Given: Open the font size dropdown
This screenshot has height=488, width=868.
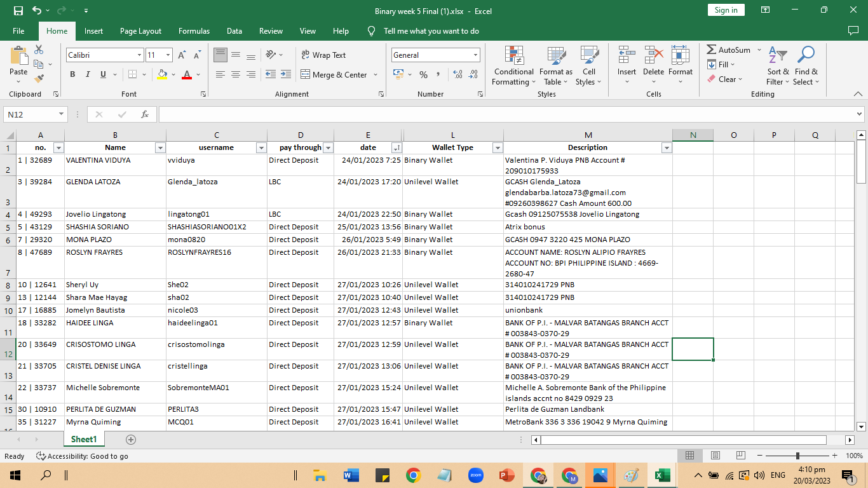Looking at the screenshot, I should point(168,55).
